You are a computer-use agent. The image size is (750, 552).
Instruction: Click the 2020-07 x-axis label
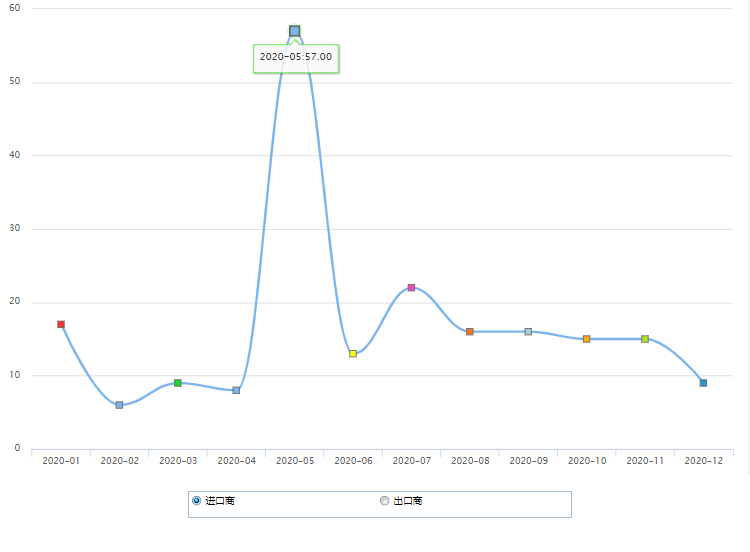coord(411,461)
